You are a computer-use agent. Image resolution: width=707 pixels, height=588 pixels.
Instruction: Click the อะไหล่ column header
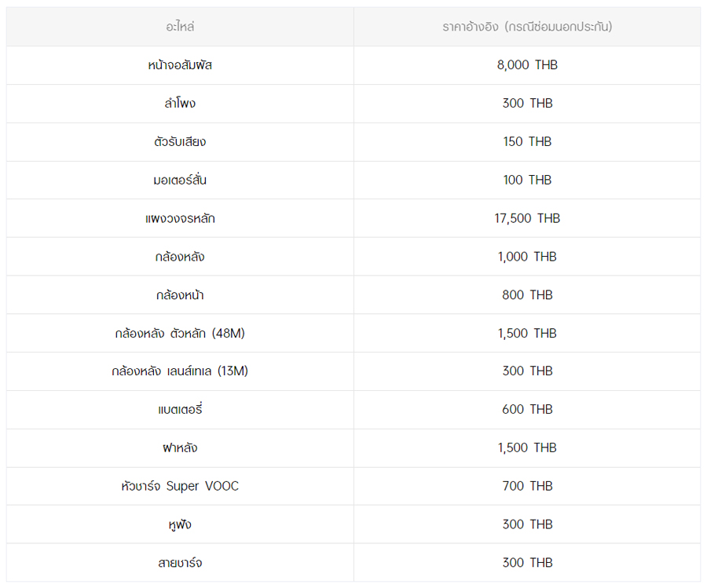click(x=180, y=27)
